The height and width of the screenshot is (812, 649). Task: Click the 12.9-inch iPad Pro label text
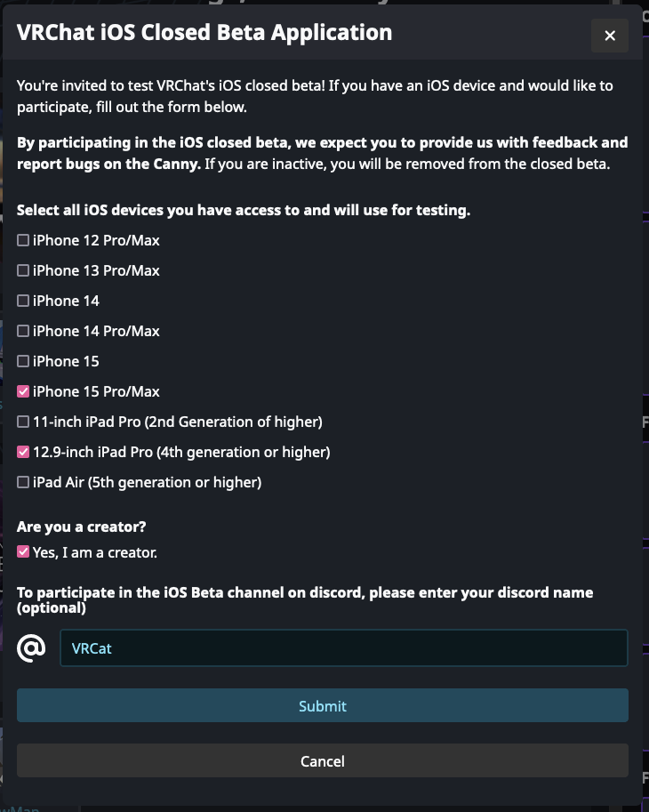tap(181, 452)
